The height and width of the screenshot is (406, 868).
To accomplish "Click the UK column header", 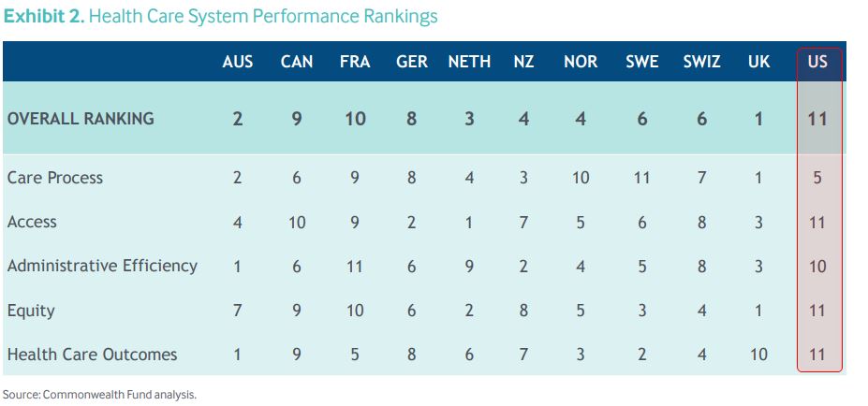I will pyautogui.click(x=759, y=62).
